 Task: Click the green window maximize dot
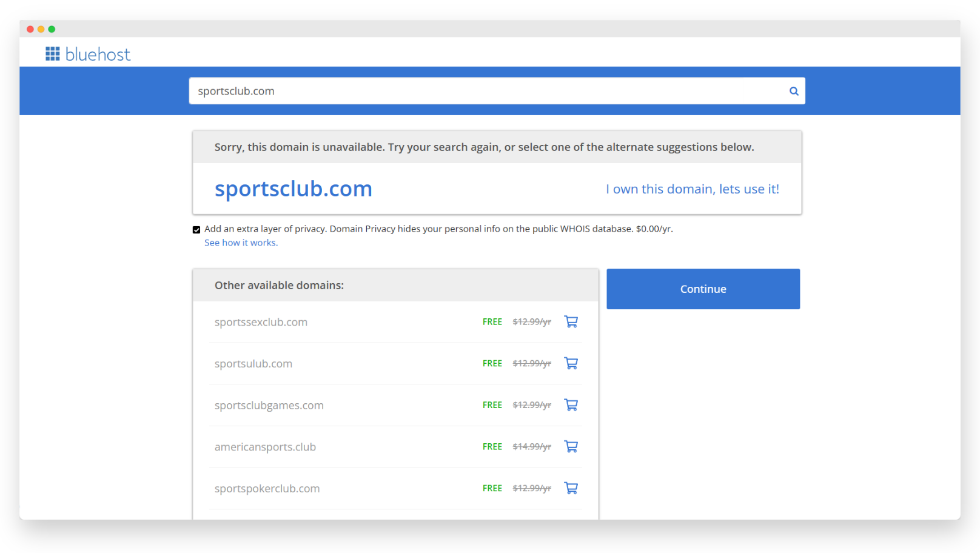click(x=52, y=29)
